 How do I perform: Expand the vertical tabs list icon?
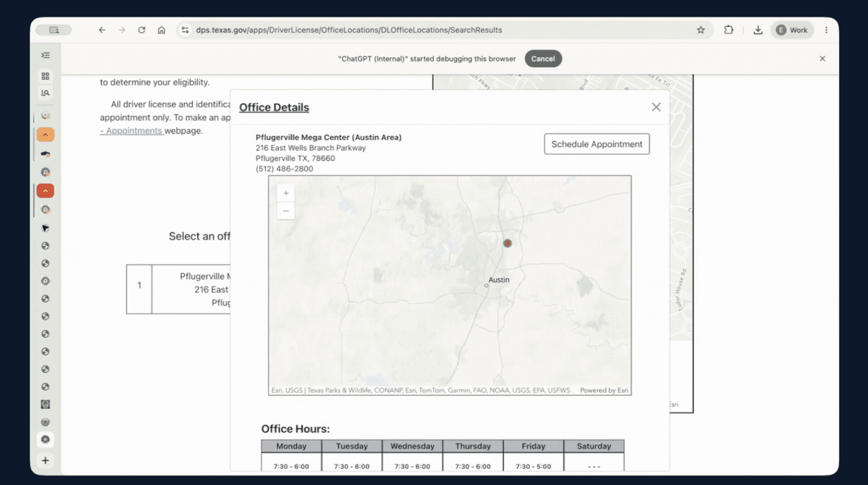point(45,55)
